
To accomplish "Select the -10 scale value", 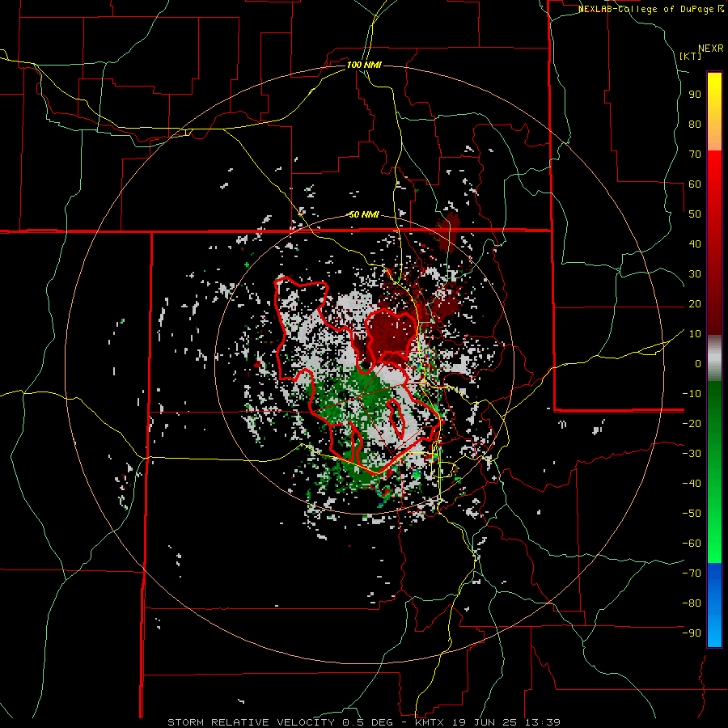I will [692, 394].
